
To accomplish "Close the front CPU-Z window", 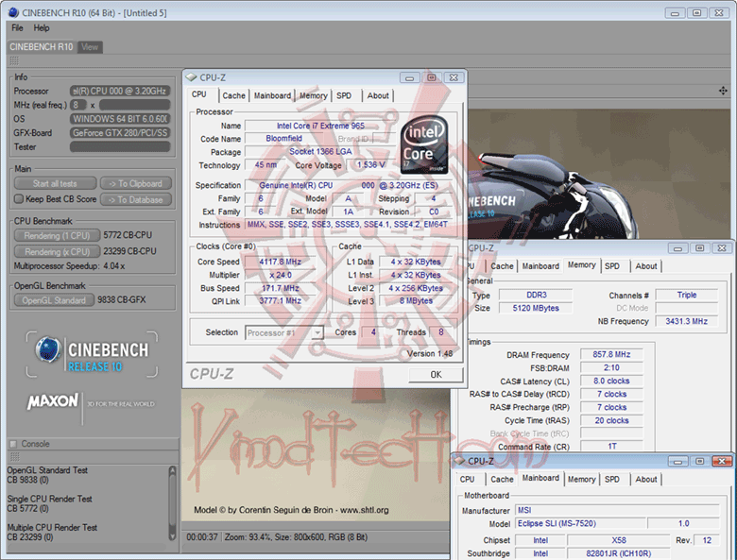I will click(x=454, y=77).
